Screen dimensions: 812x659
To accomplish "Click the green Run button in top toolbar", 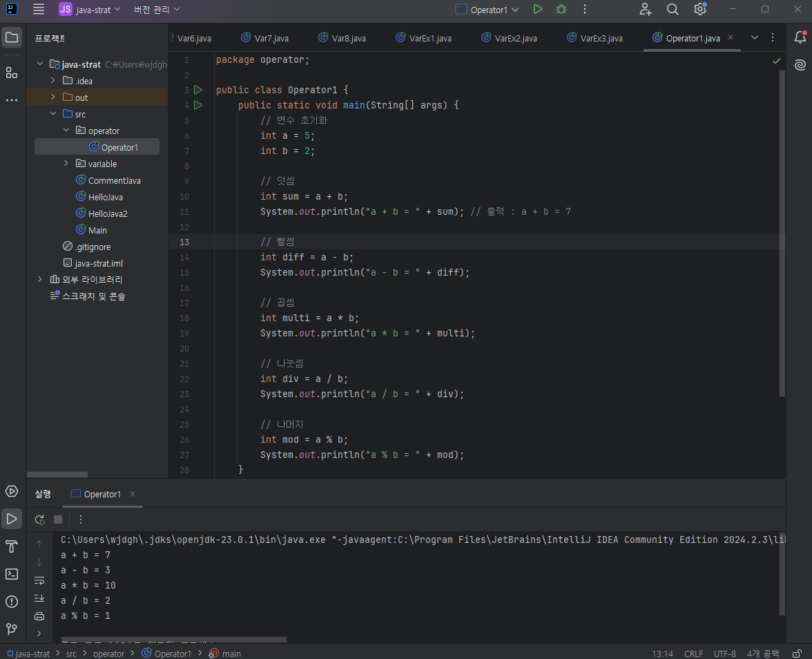I will (538, 9).
